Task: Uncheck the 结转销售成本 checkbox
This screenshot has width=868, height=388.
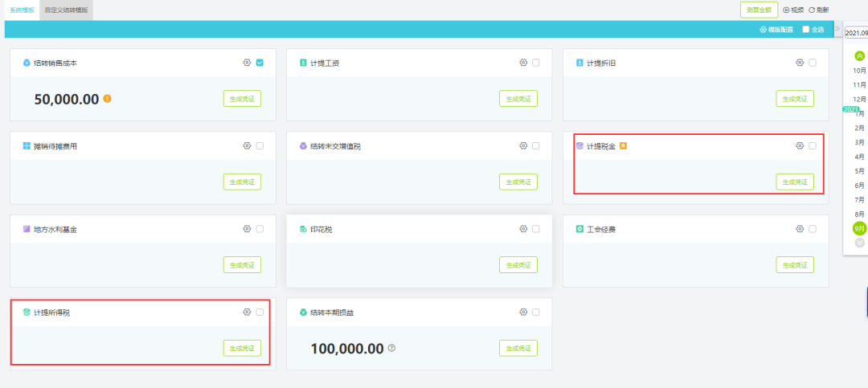Action: [x=260, y=63]
